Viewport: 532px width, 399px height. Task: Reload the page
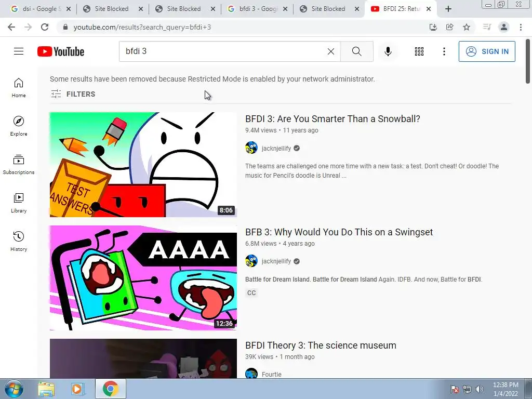tap(45, 27)
